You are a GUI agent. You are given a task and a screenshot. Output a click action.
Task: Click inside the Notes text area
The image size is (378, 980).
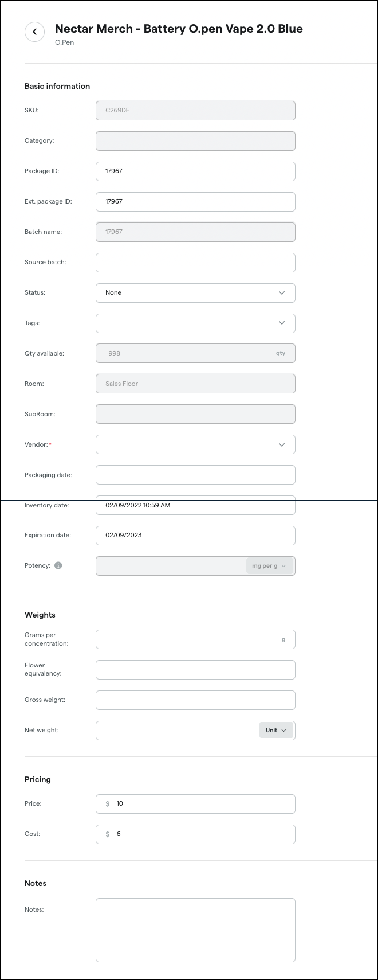pyautogui.click(x=195, y=930)
